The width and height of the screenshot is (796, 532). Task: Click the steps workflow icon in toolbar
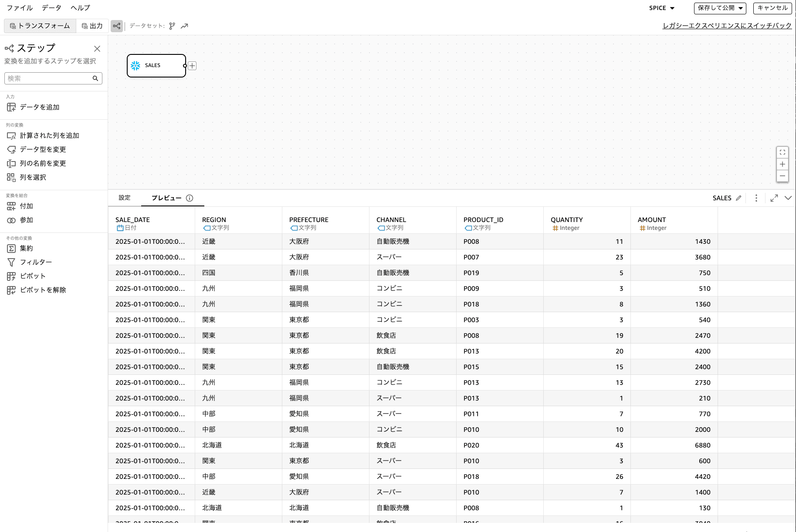point(117,26)
